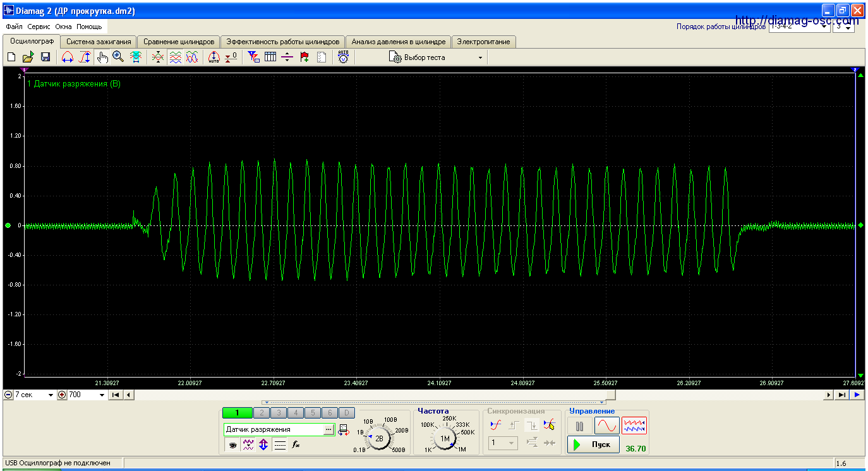Click the horizontal divider line icon
868x471 pixels.
coord(287,57)
